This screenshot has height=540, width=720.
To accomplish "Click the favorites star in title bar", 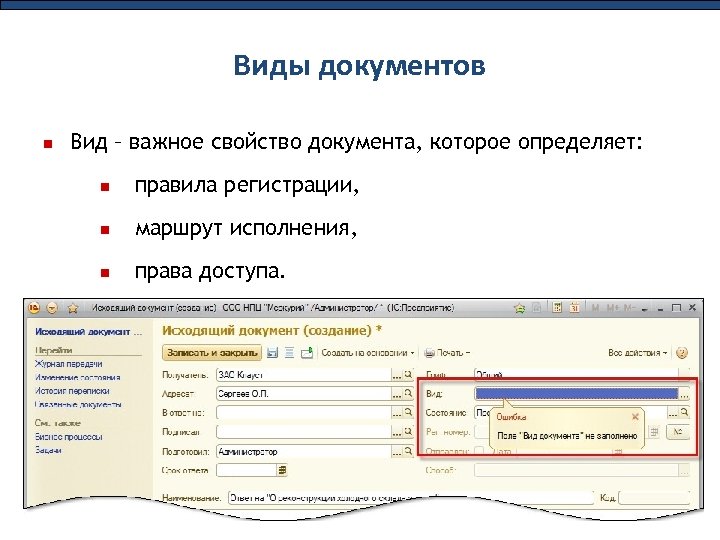I will 73,308.
